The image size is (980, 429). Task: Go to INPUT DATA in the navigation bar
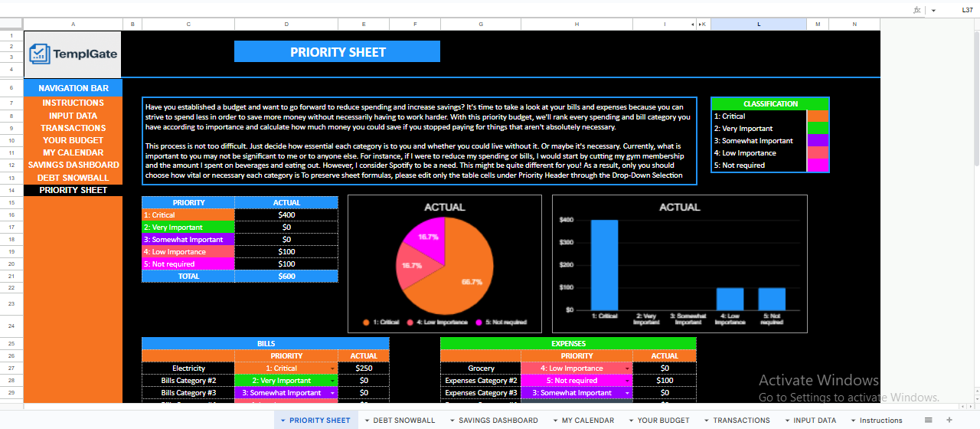point(73,116)
